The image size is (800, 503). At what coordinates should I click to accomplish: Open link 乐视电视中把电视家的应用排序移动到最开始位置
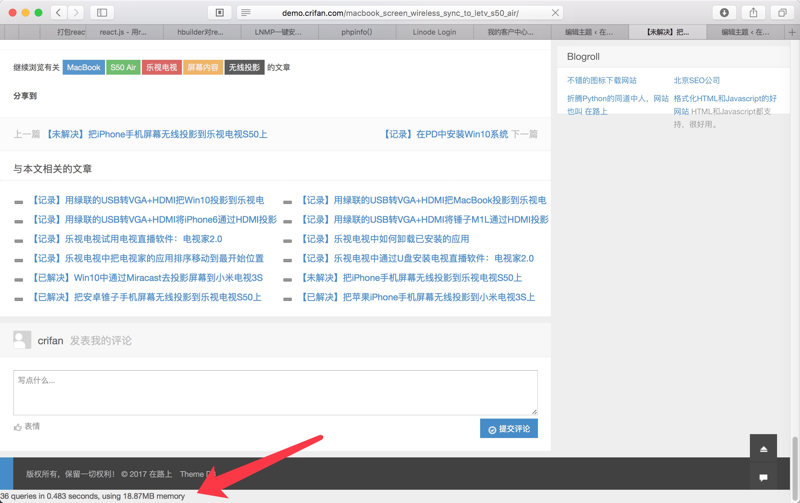click(147, 258)
